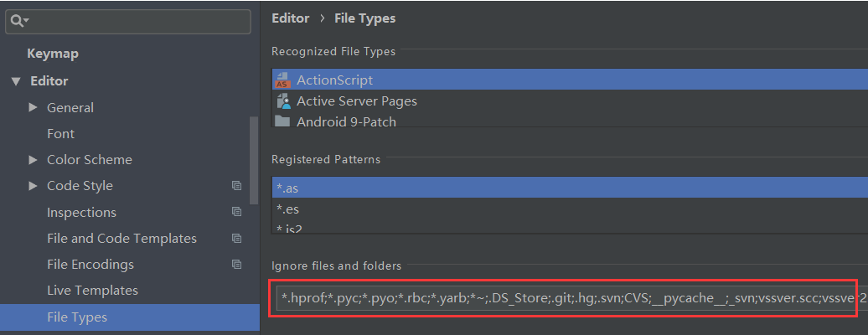Click the ActionScript file type icon
868x335 pixels.
tap(282, 80)
